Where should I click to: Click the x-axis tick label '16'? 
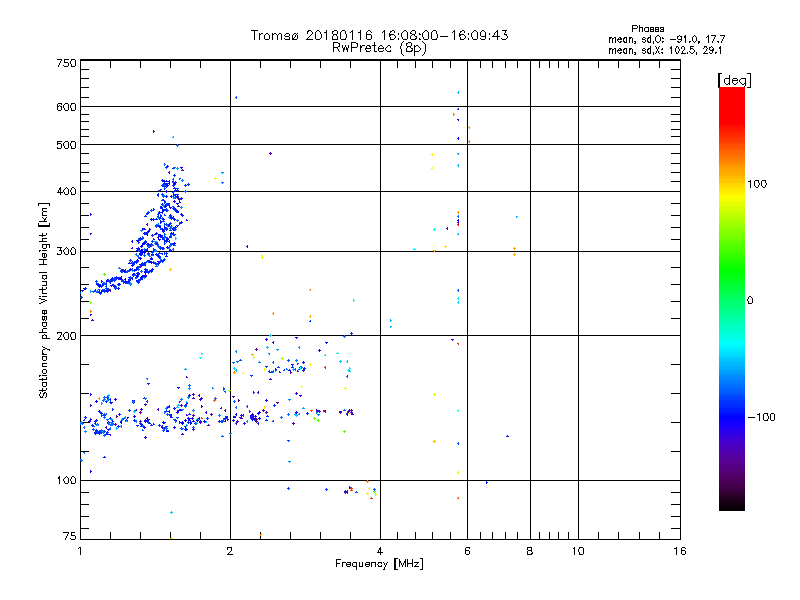click(680, 551)
